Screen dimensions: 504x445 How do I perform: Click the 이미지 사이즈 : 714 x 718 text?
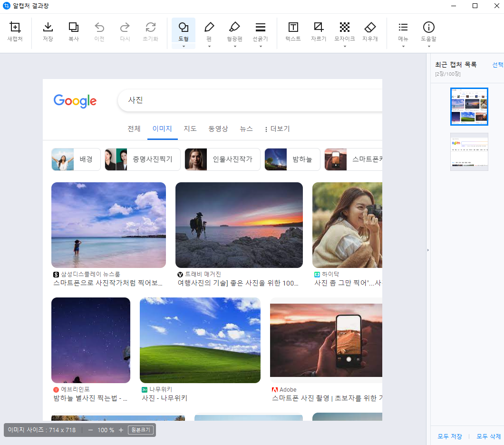click(42, 430)
